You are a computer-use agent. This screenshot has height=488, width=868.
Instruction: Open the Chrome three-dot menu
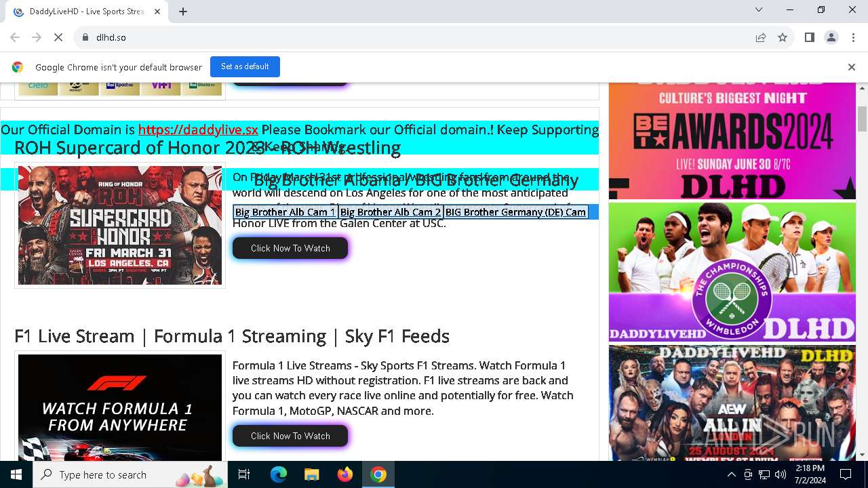tap(852, 37)
